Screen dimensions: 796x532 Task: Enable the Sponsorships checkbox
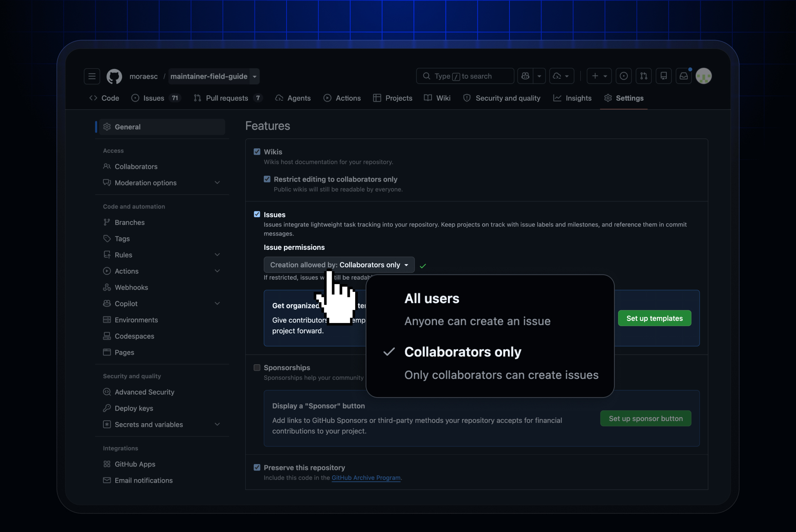point(257,368)
